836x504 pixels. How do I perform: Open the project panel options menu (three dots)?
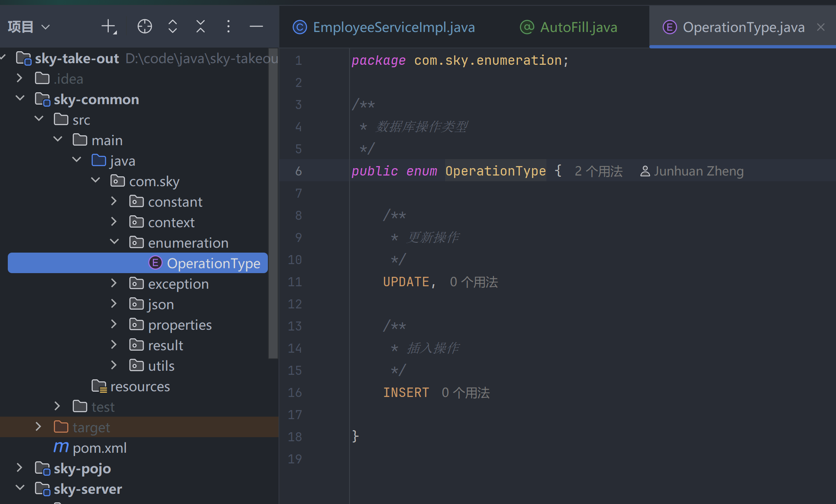[x=228, y=27]
